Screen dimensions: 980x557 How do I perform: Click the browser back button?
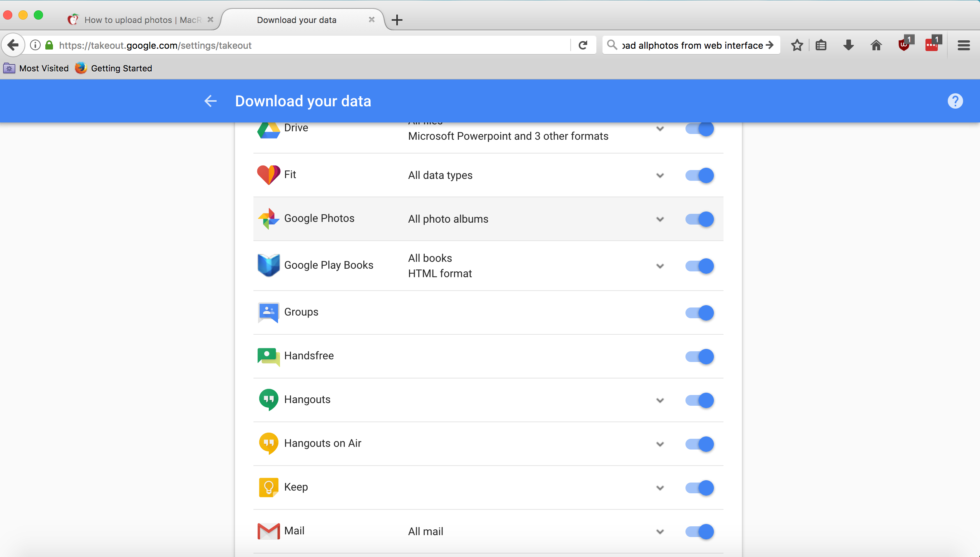[13, 45]
